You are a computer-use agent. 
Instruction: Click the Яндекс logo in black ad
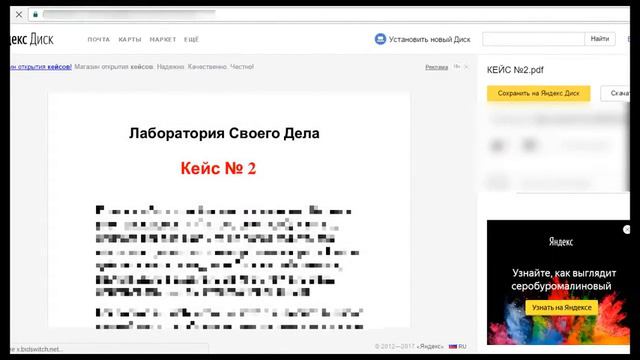coord(560,242)
